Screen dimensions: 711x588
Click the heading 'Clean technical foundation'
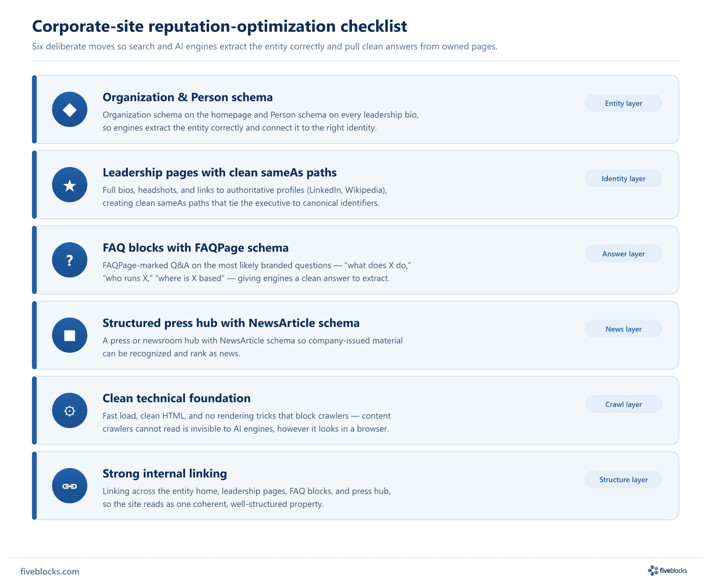coord(177,398)
